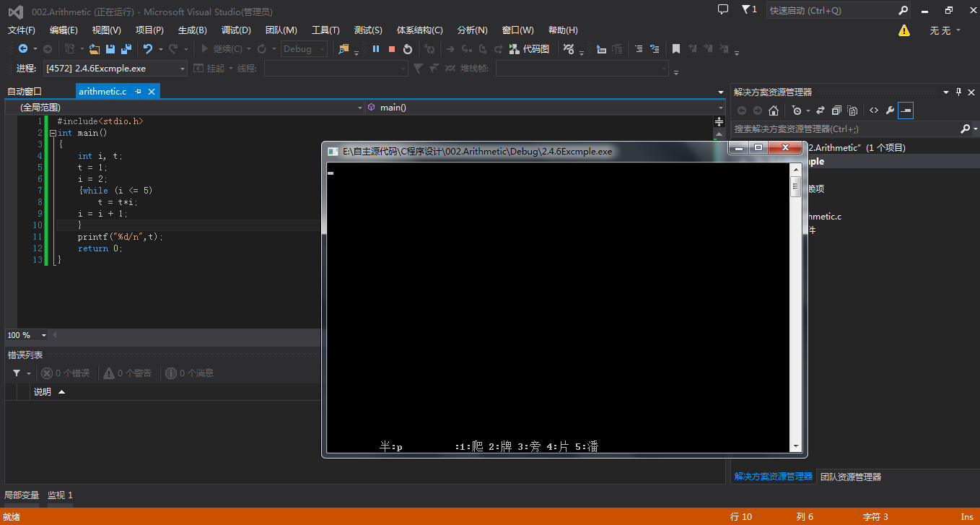Open the 无 无 user account dropdown

click(945, 30)
